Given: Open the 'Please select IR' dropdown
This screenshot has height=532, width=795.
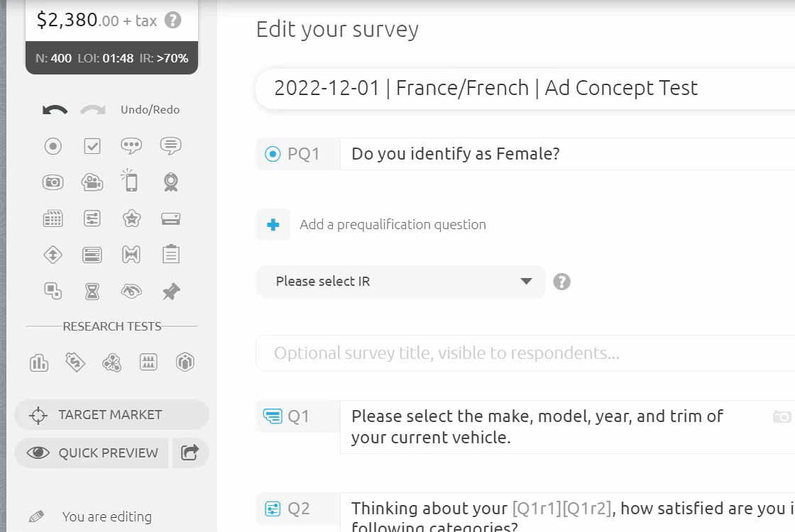Looking at the screenshot, I should (x=400, y=281).
